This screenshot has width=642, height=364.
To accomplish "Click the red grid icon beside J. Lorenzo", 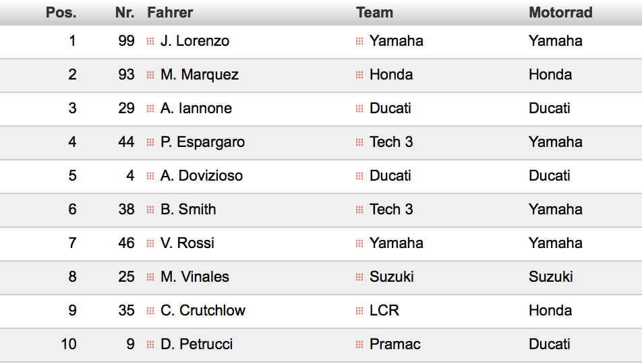I will point(150,41).
